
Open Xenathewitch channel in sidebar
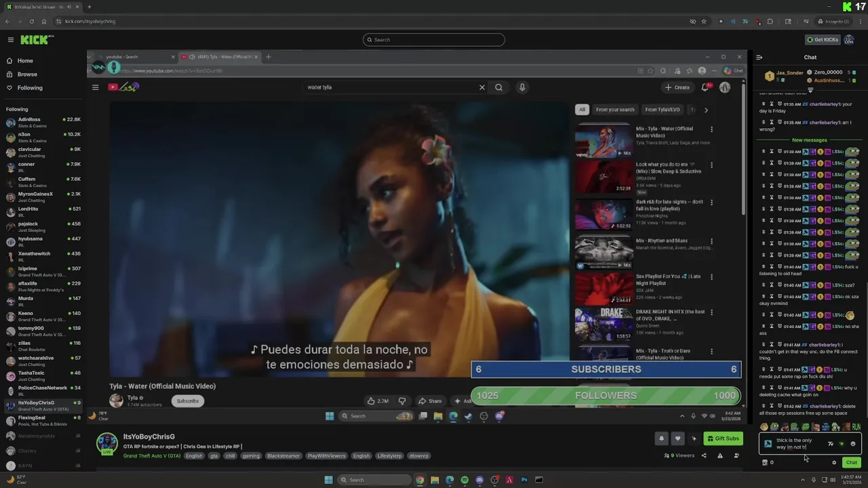[43, 256]
